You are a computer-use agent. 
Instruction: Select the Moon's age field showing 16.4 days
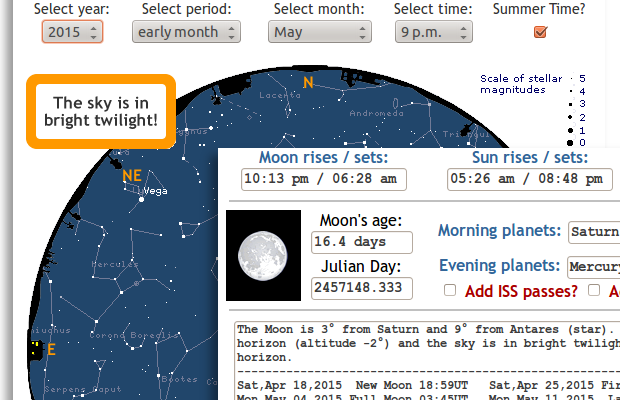(361, 242)
